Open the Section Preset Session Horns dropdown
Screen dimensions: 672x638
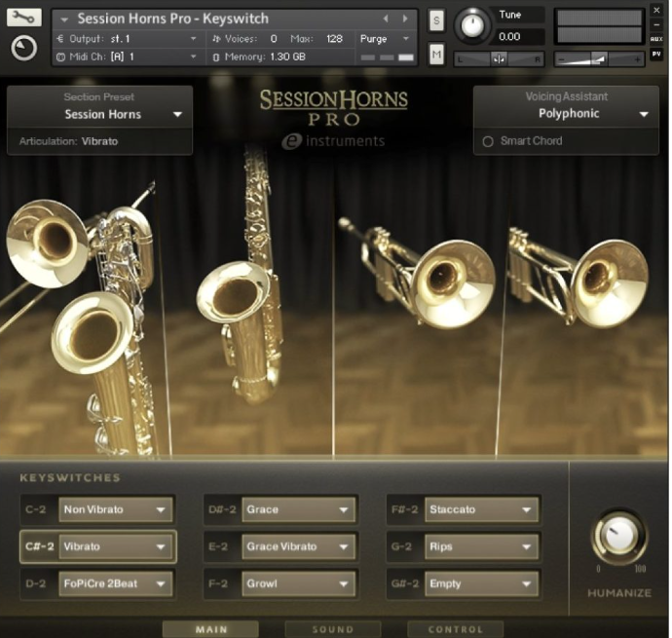pyautogui.click(x=99, y=115)
